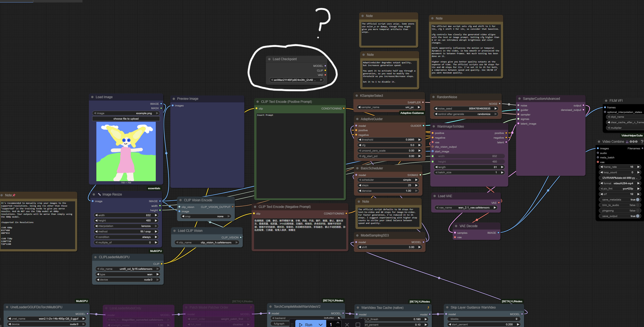Collapse the KSamplerSelect node dot
Image resolution: width=644 pixels, height=327 pixels.
pyautogui.click(x=357, y=96)
